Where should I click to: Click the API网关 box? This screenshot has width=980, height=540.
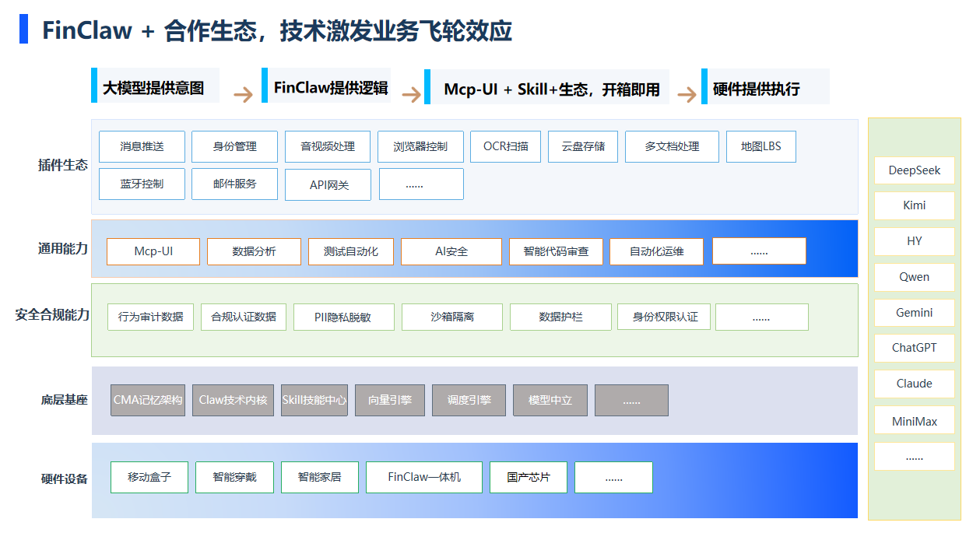pos(328,184)
